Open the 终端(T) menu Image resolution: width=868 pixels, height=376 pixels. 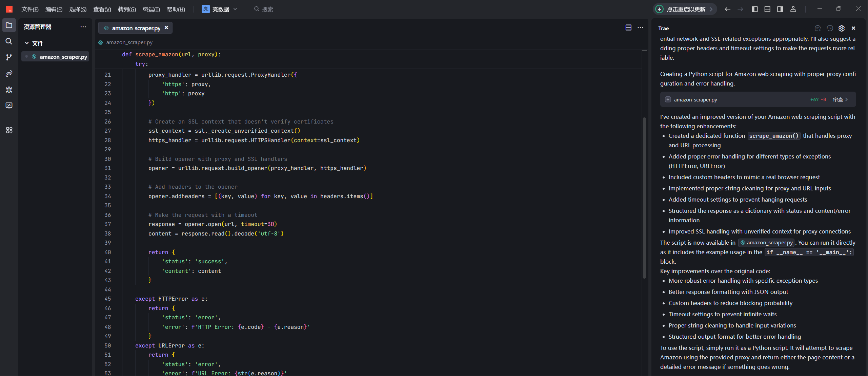point(151,9)
